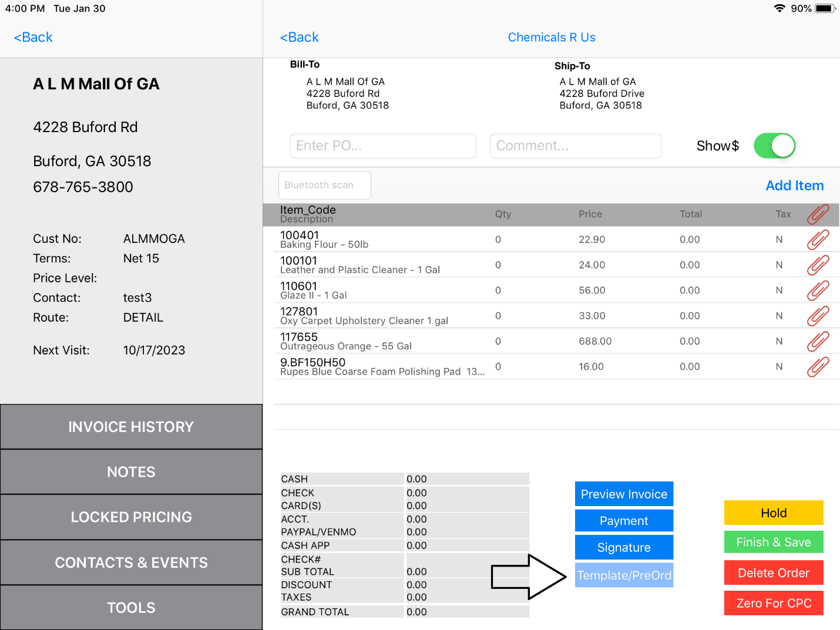
Task: Click the Bluetooth scan field
Action: (x=324, y=185)
